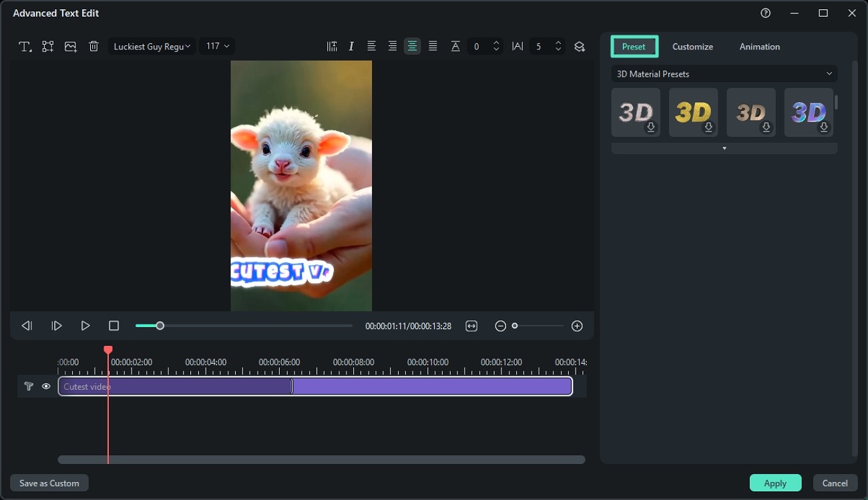This screenshot has height=500, width=868.
Task: Click the Cancel button
Action: click(x=835, y=483)
